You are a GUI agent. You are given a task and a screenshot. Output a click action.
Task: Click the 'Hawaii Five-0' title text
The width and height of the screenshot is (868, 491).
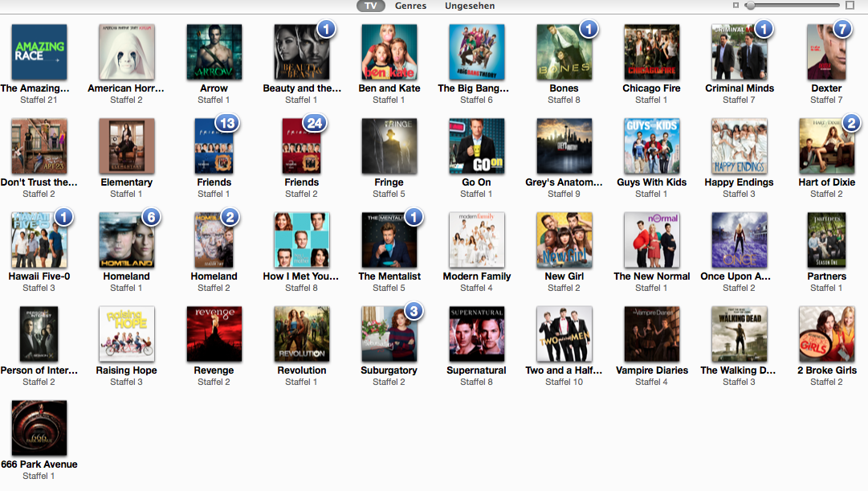point(39,276)
